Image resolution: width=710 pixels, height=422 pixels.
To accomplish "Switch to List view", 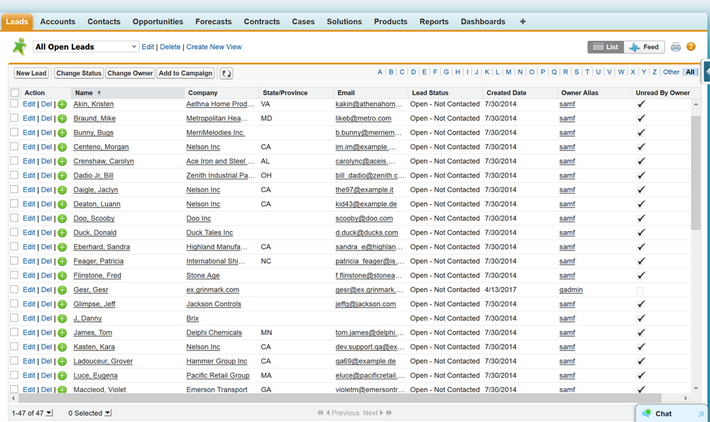I will point(606,47).
